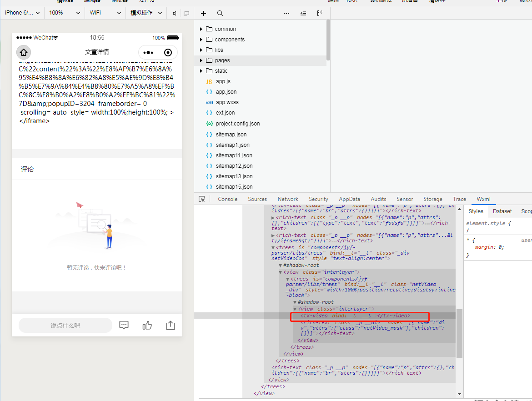The image size is (532, 401).
Task: Click the screenshot icon in simulator toolbar
Action: (x=186, y=13)
